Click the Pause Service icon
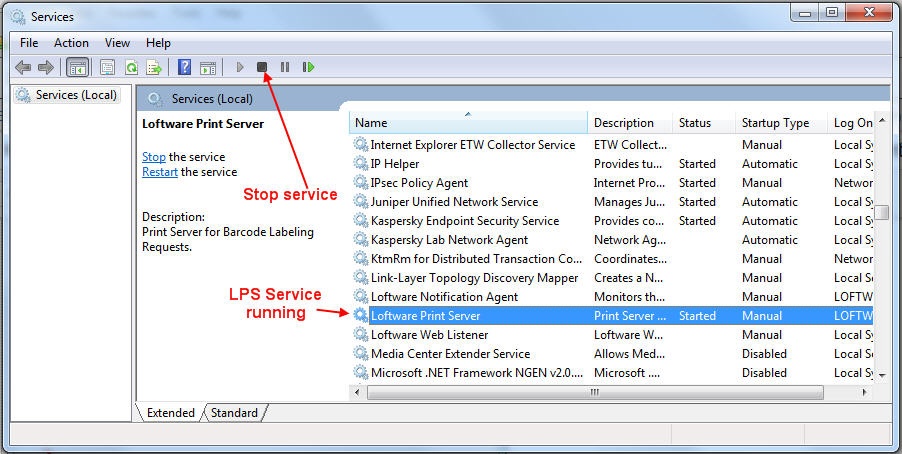The width and height of the screenshot is (902, 454). (x=285, y=67)
